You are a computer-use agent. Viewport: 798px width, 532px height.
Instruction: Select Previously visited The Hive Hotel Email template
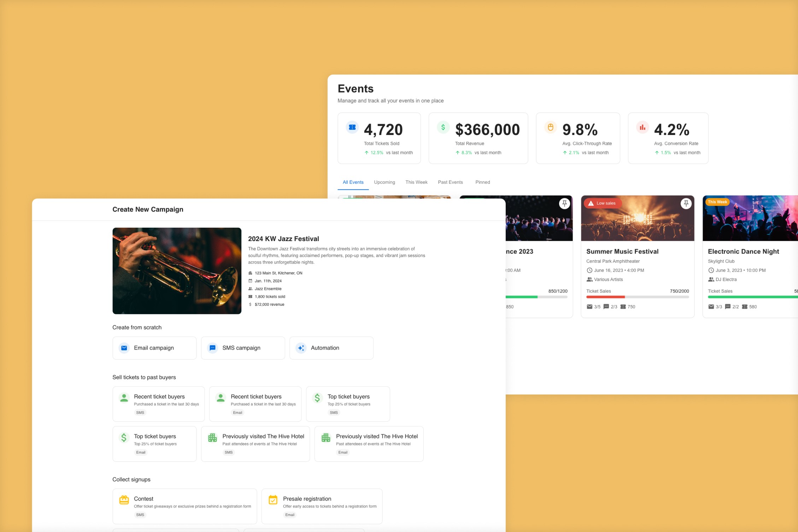(x=369, y=444)
